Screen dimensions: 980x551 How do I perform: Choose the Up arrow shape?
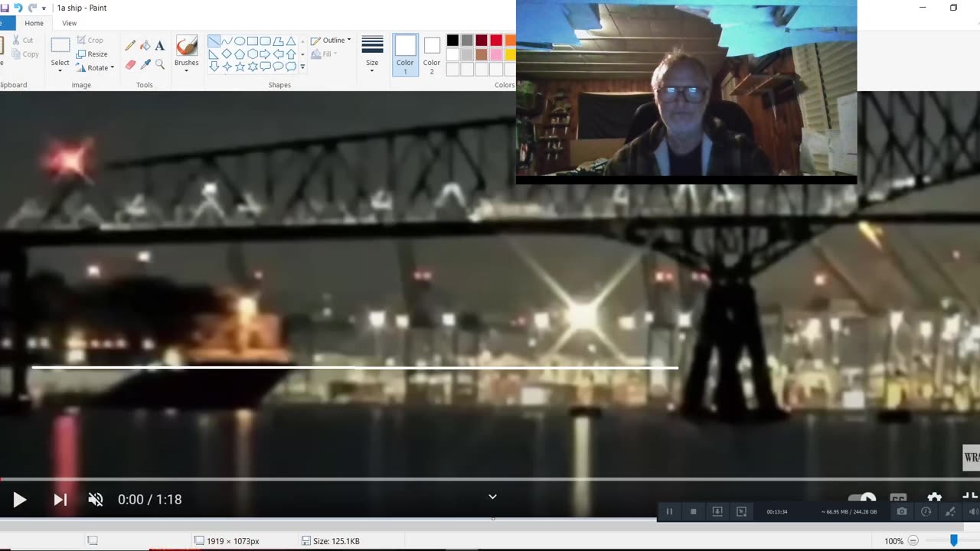(x=291, y=54)
